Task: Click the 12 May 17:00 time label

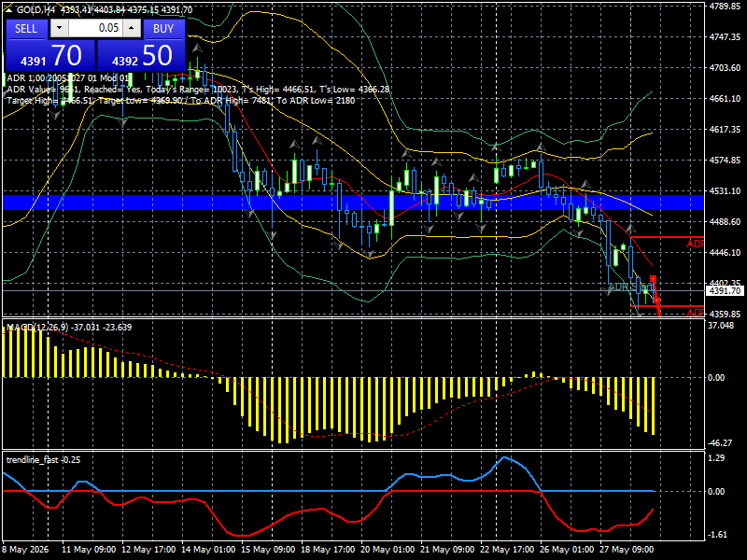Action: 148,550
